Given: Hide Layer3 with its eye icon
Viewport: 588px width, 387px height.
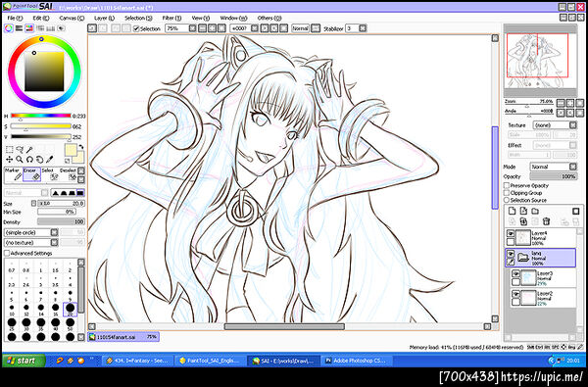Looking at the screenshot, I should pos(516,274).
